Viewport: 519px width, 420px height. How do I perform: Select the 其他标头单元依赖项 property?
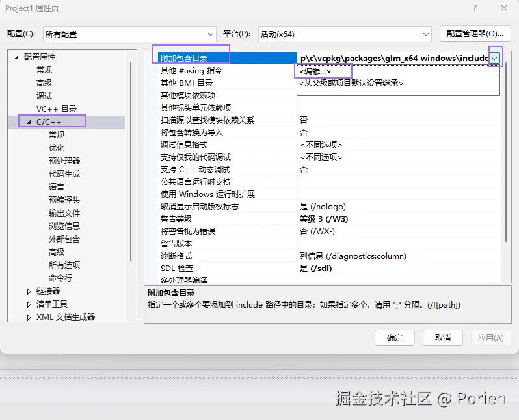click(196, 107)
